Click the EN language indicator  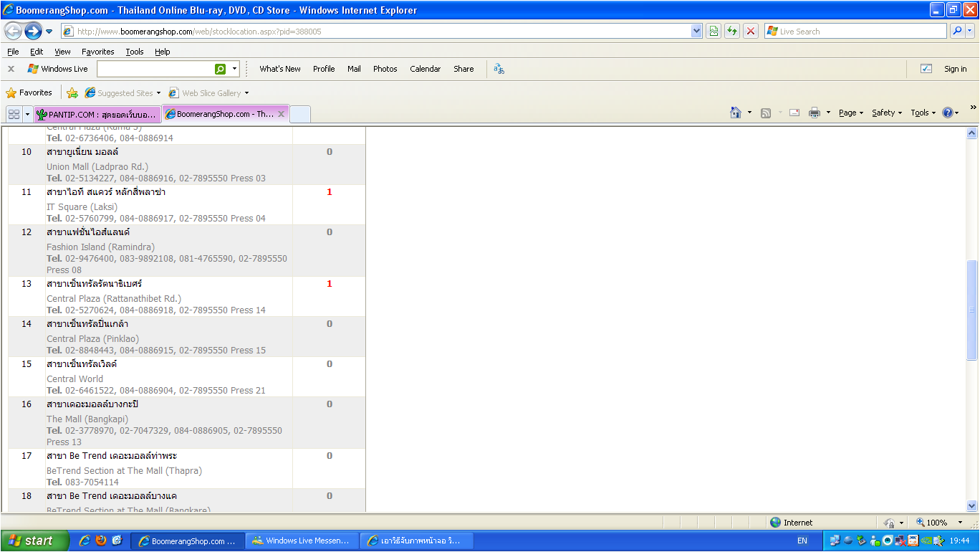[802, 541]
